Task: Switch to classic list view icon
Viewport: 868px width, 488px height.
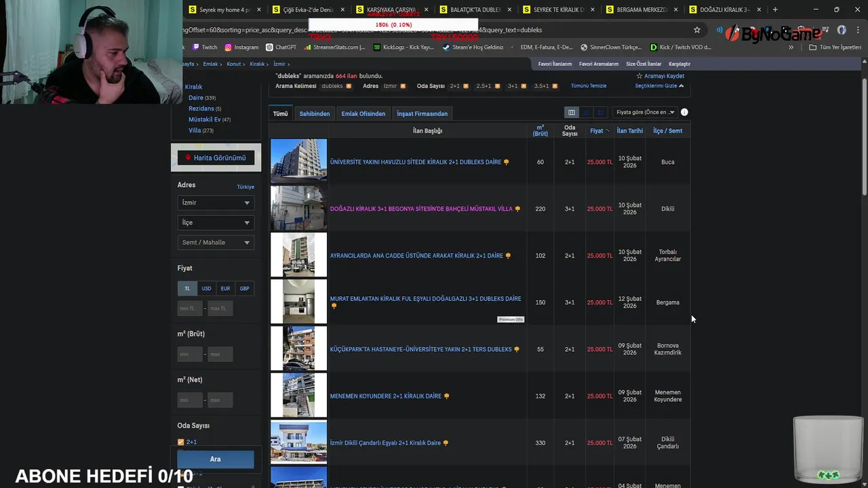Action: tap(572, 113)
